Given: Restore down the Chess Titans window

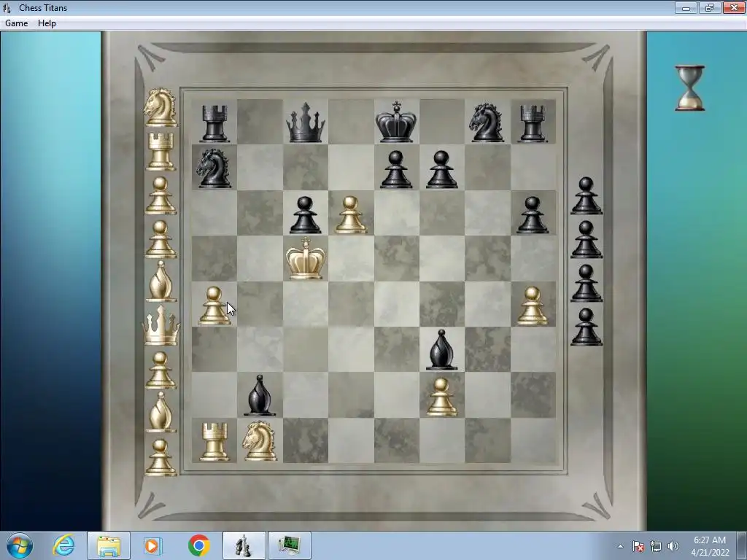Looking at the screenshot, I should pyautogui.click(x=709, y=8).
